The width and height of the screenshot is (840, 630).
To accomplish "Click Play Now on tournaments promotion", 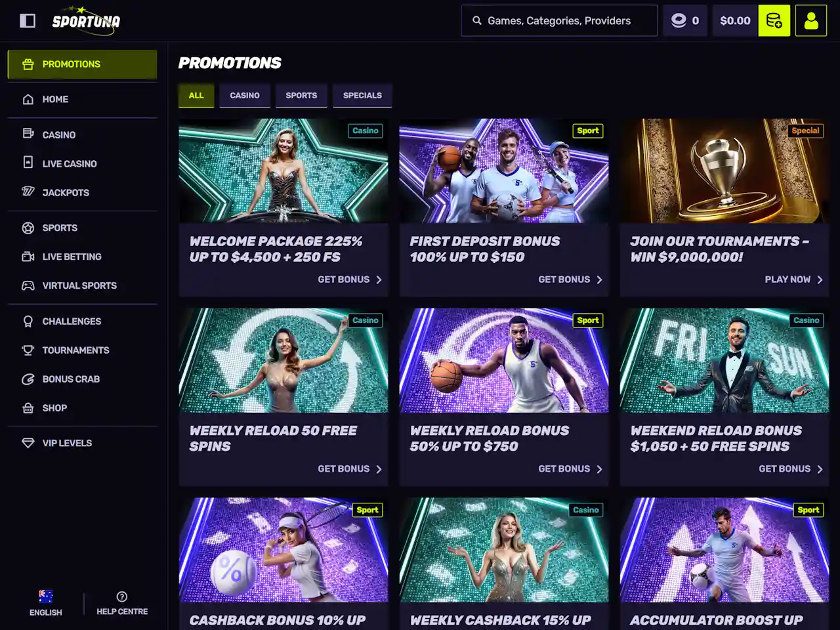I will (793, 280).
